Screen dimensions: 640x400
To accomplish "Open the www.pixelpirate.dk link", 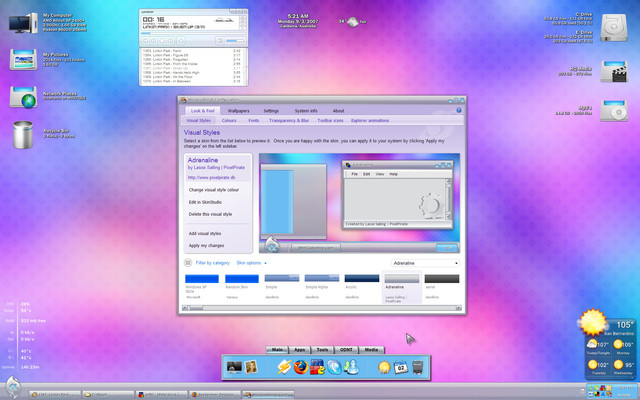I will [211, 177].
